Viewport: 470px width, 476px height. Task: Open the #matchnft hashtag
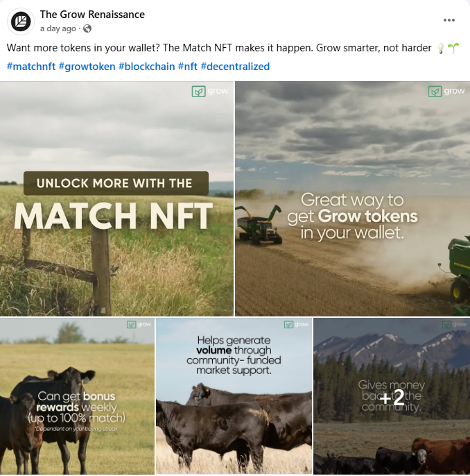[x=31, y=67]
